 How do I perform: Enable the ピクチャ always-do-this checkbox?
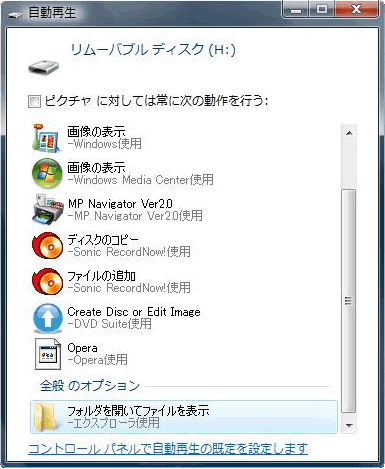pos(34,101)
